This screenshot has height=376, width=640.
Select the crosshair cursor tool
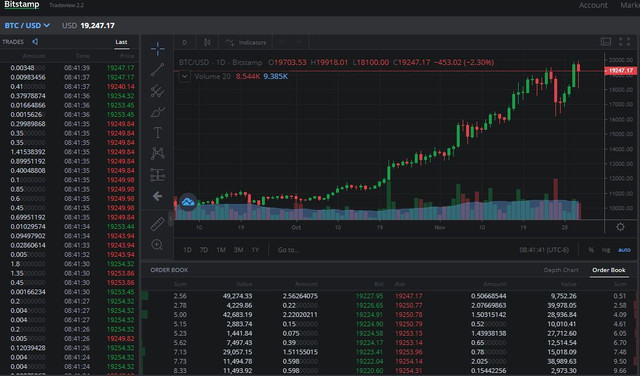(x=158, y=49)
